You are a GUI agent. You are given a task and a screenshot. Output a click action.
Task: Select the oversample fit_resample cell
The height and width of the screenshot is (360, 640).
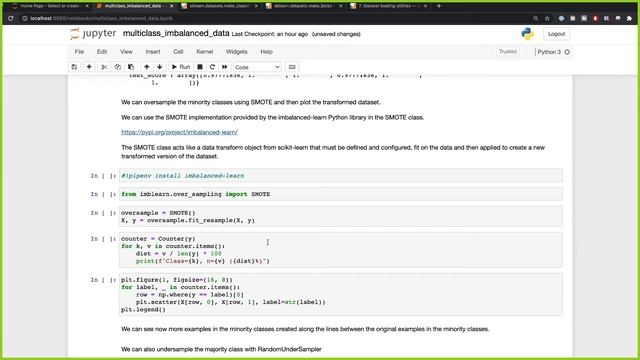[x=341, y=217]
